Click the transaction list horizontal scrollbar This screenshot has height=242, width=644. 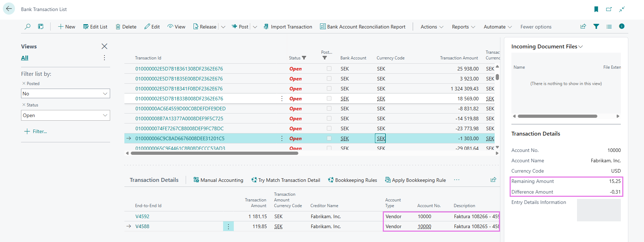[x=214, y=153]
